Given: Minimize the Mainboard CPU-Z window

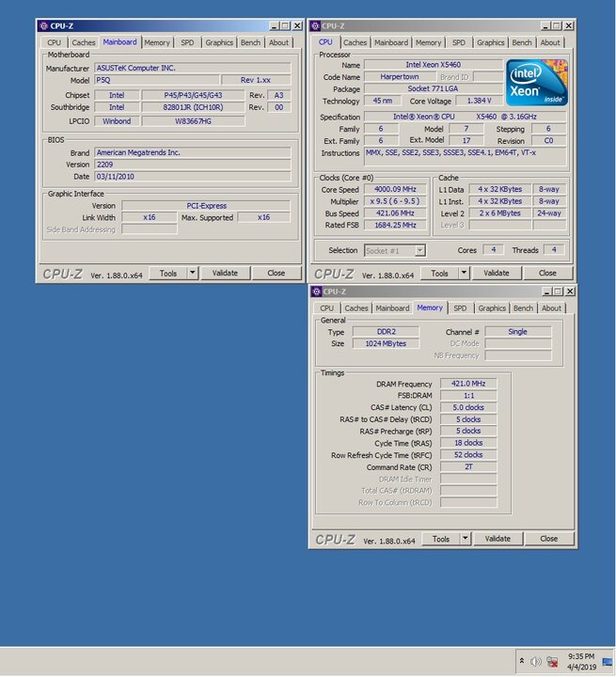Looking at the screenshot, I should point(274,26).
